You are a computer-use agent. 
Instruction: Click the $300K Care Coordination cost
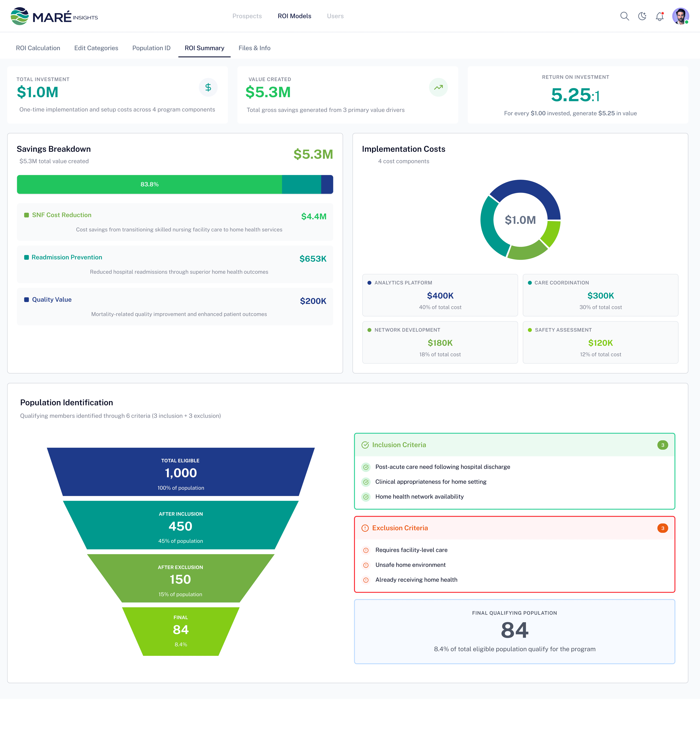pos(600,296)
